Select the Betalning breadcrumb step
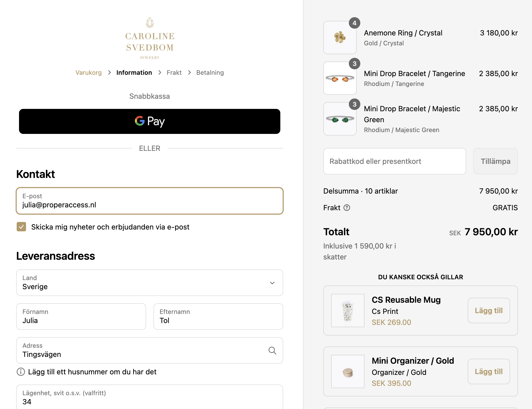This screenshot has width=532, height=409. [x=210, y=72]
